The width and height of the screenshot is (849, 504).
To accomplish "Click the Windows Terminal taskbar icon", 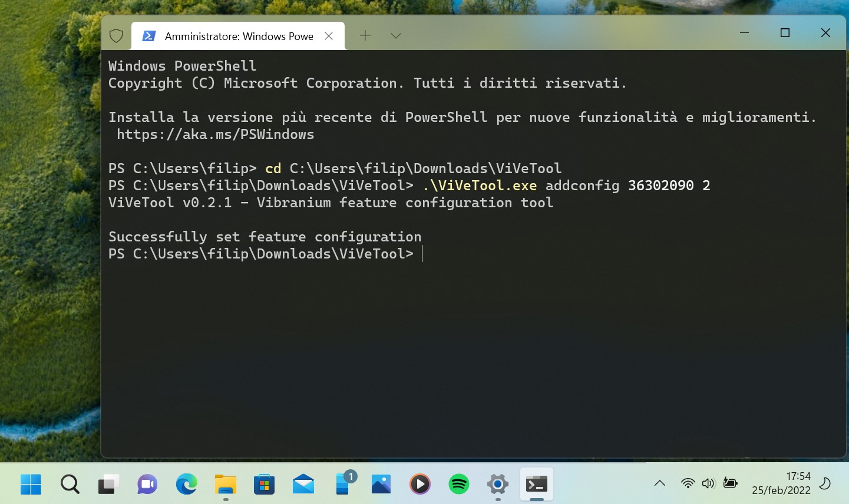I will click(x=537, y=484).
